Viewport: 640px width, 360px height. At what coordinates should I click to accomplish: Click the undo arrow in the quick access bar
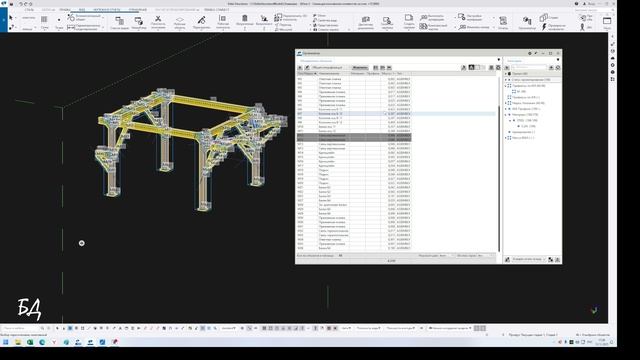tap(21, 4)
